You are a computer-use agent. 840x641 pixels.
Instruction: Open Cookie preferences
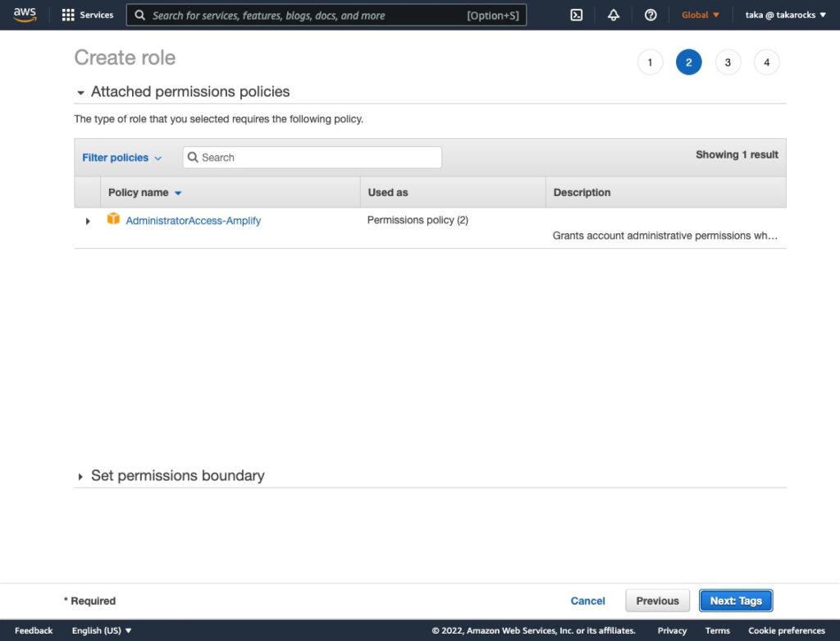[x=787, y=630]
